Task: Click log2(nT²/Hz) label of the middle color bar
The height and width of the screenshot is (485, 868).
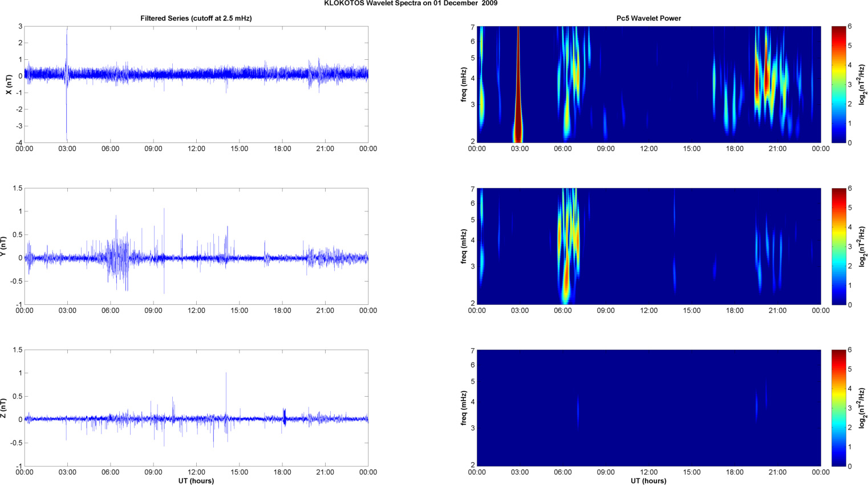Action: (862, 246)
